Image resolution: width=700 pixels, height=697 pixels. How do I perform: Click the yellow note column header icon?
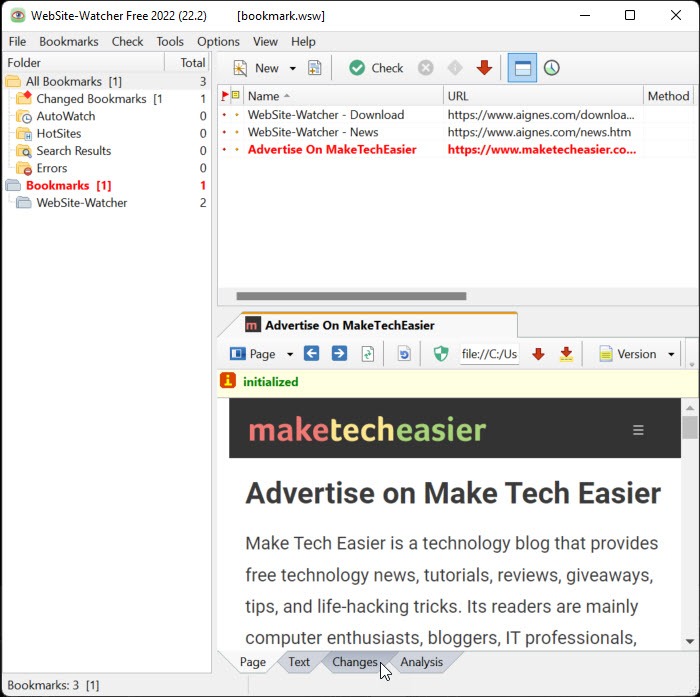pos(236,95)
